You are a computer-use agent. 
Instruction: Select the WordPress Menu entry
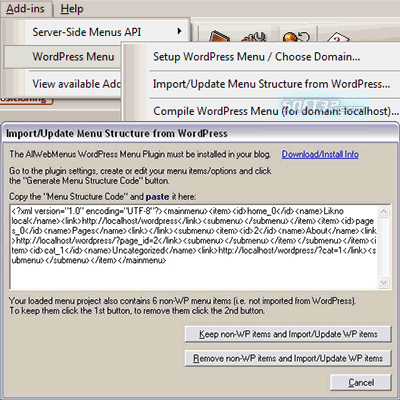click(x=63, y=57)
